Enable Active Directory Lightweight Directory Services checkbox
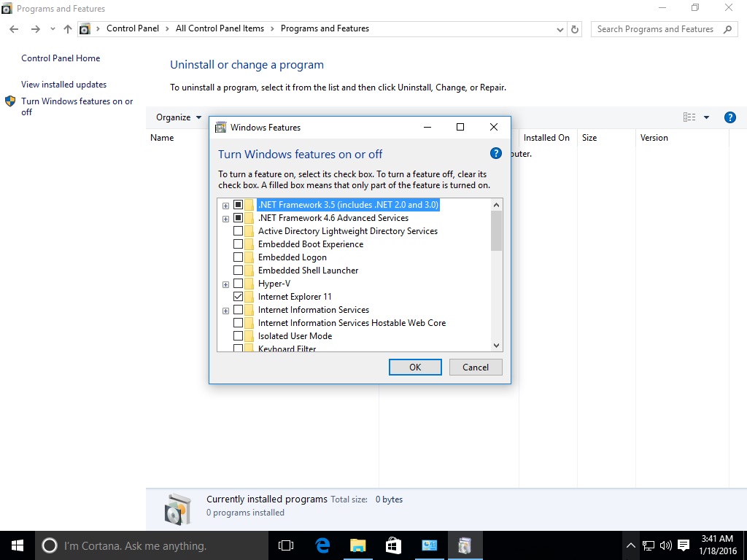The image size is (747, 560). tap(238, 231)
